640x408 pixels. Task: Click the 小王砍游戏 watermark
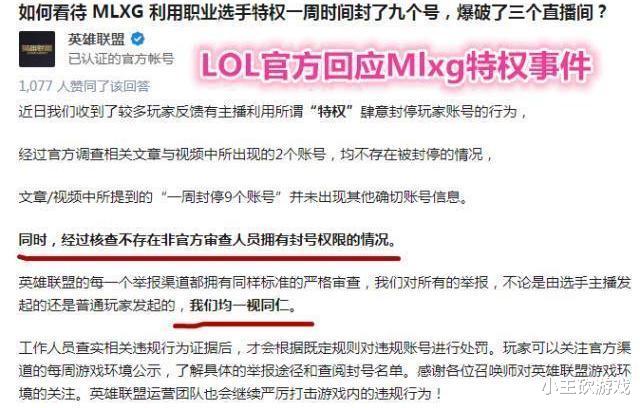(586, 387)
